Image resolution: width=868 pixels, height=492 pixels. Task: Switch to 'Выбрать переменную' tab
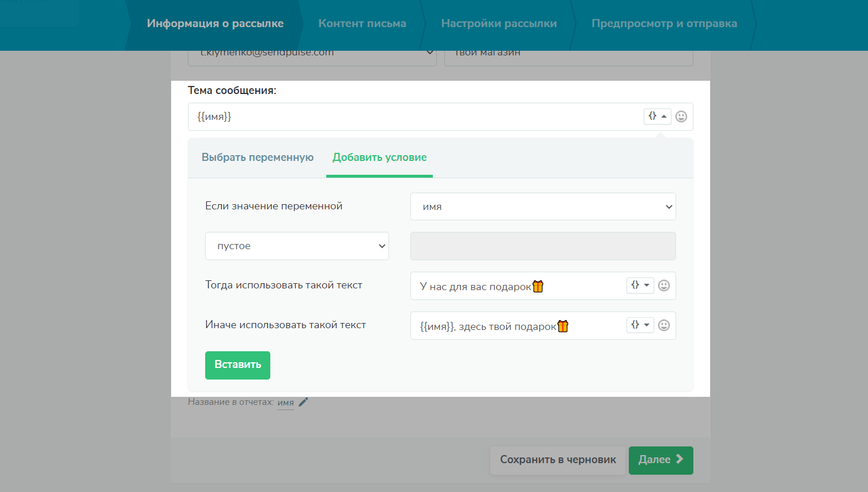pos(258,157)
